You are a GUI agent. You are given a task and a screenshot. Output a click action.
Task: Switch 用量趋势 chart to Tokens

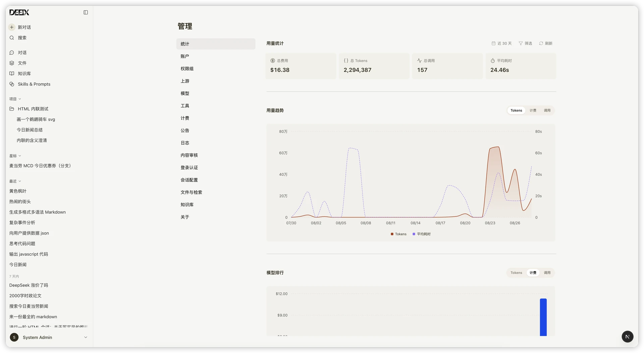point(516,110)
